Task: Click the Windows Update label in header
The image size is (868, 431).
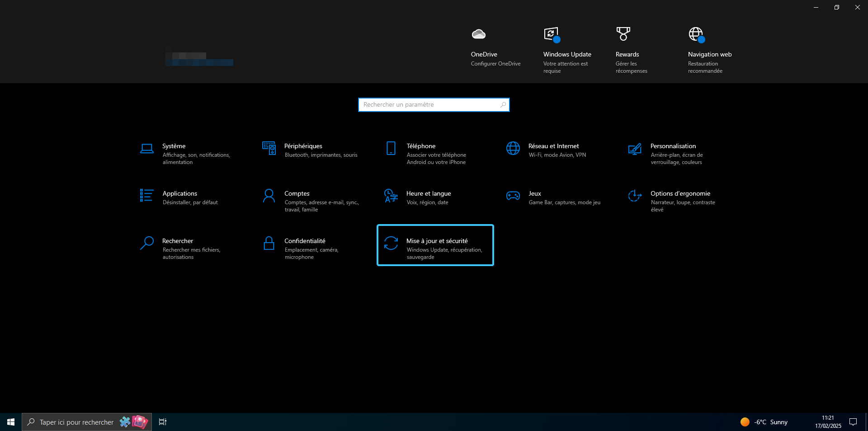Action: 567,54
